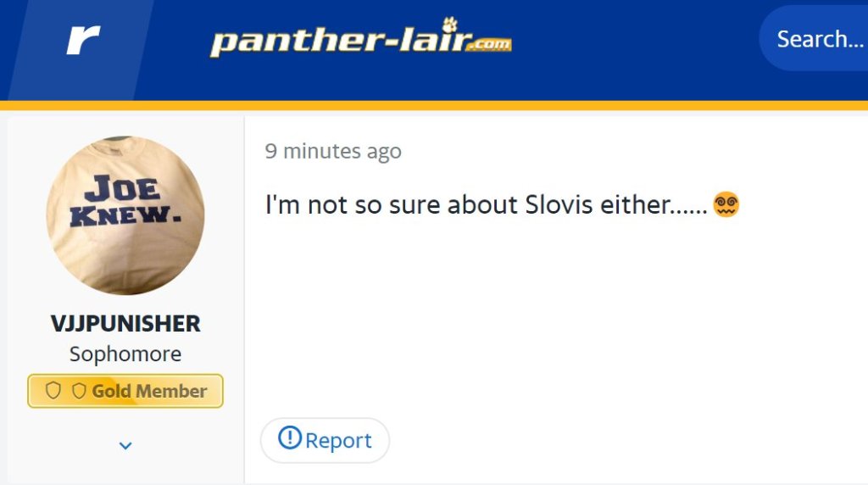Report this post
The image size is (868, 485).
[x=325, y=440]
